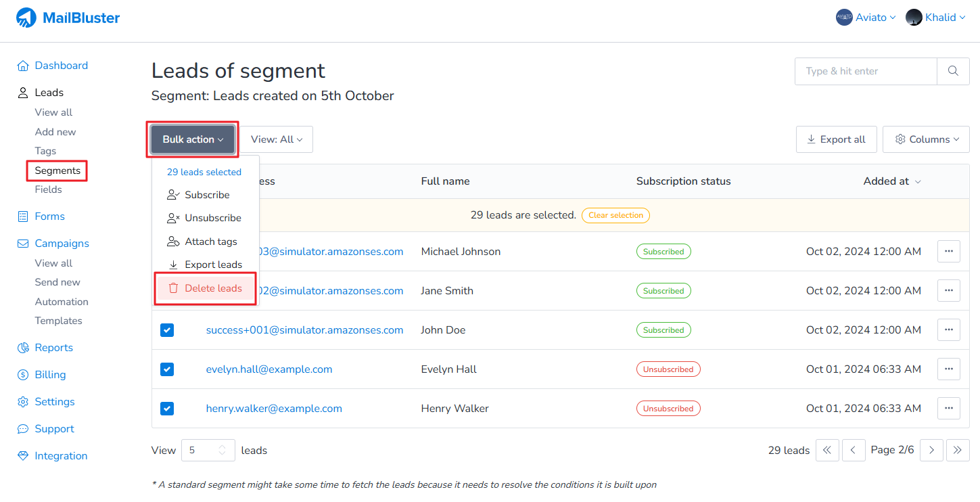The image size is (980, 502).
Task: Uncheck the John Doe lead checkbox
Action: 167,330
